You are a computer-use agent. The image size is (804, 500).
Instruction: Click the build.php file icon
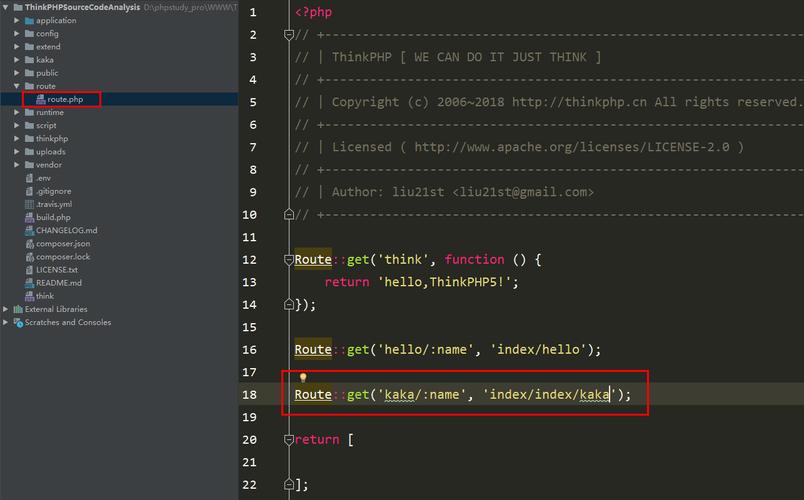29,217
